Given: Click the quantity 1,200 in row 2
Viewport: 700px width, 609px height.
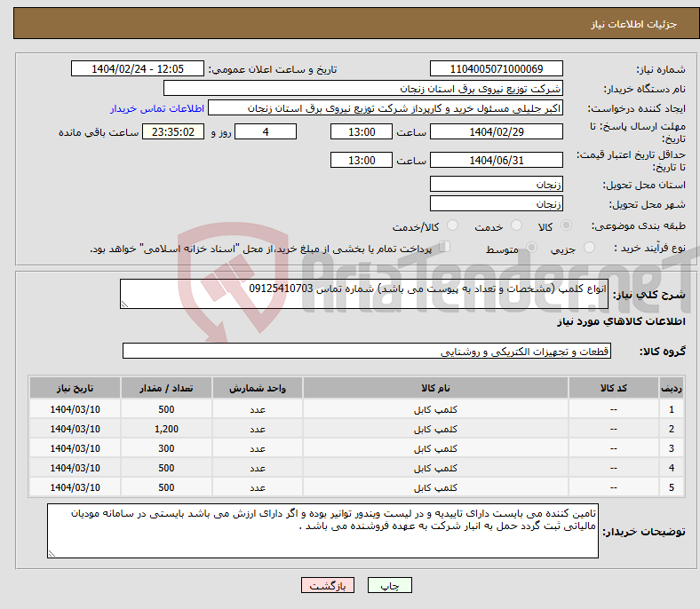Looking at the screenshot, I should [166, 429].
